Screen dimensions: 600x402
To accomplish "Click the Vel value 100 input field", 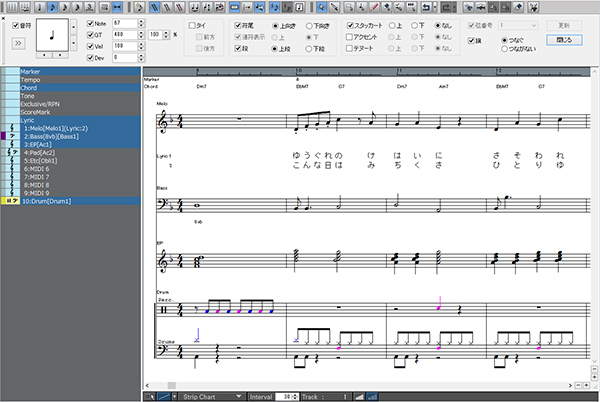I will coord(125,46).
